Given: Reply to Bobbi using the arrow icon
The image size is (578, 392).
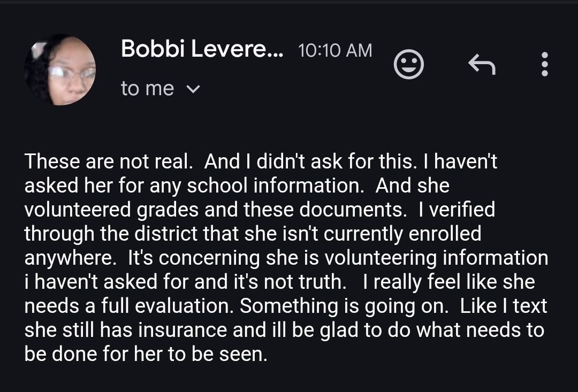Looking at the screenshot, I should [x=482, y=64].
